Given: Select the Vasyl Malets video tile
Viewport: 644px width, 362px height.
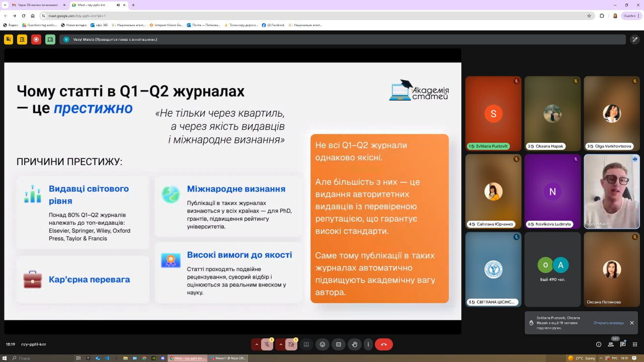Looking at the screenshot, I should coord(612,192).
